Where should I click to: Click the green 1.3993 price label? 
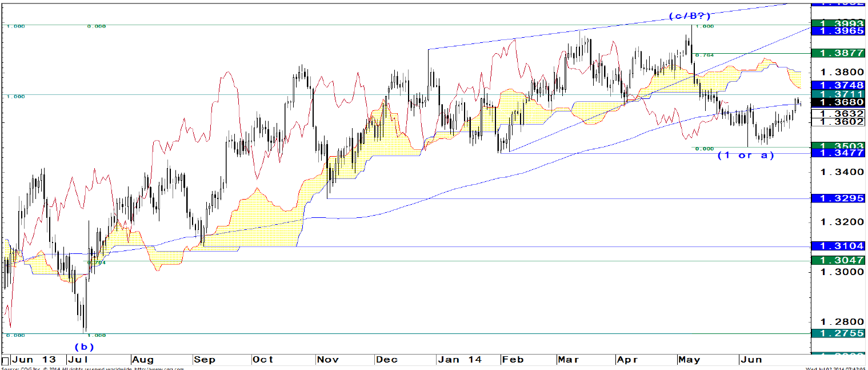(x=838, y=23)
